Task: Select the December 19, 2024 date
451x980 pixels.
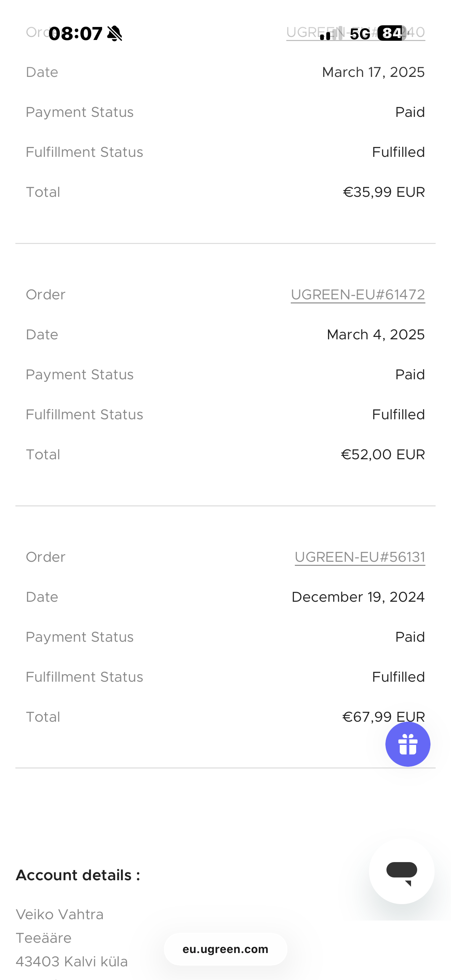Action: (358, 597)
